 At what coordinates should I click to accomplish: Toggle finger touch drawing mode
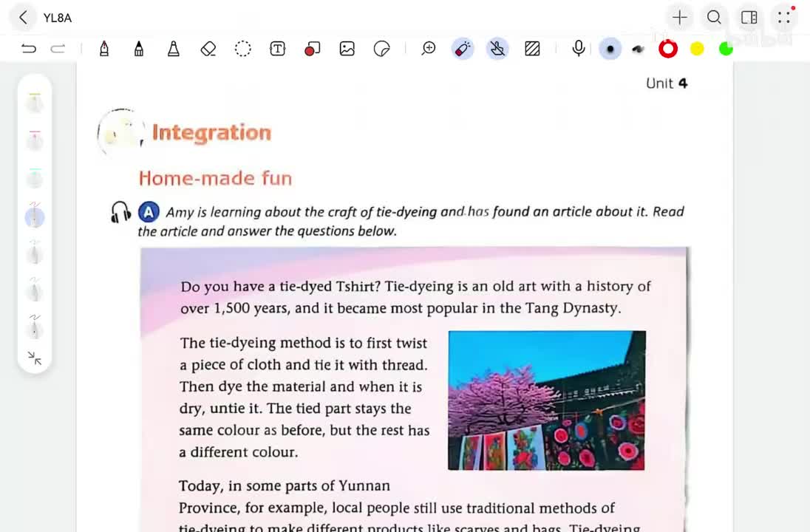pos(497,49)
